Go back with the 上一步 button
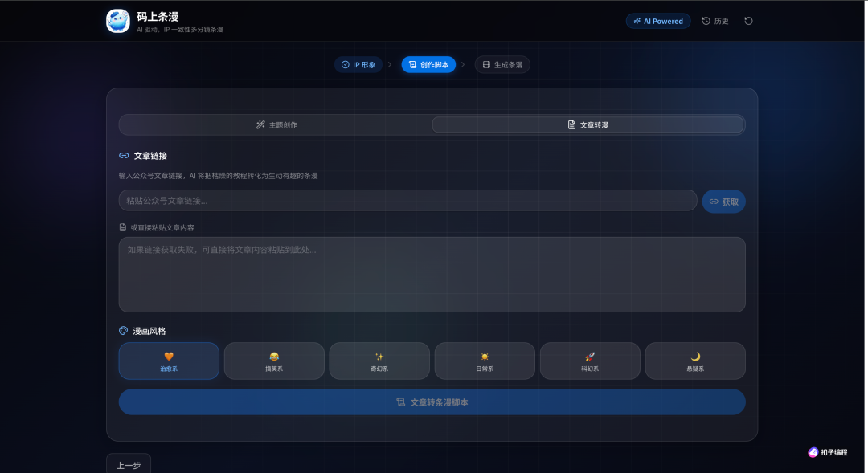Screen dimensions: 868x473 tap(129, 465)
